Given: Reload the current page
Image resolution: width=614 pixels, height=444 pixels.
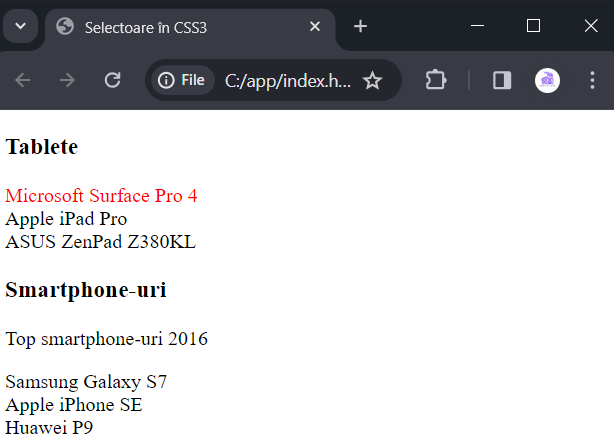Looking at the screenshot, I should point(112,81).
